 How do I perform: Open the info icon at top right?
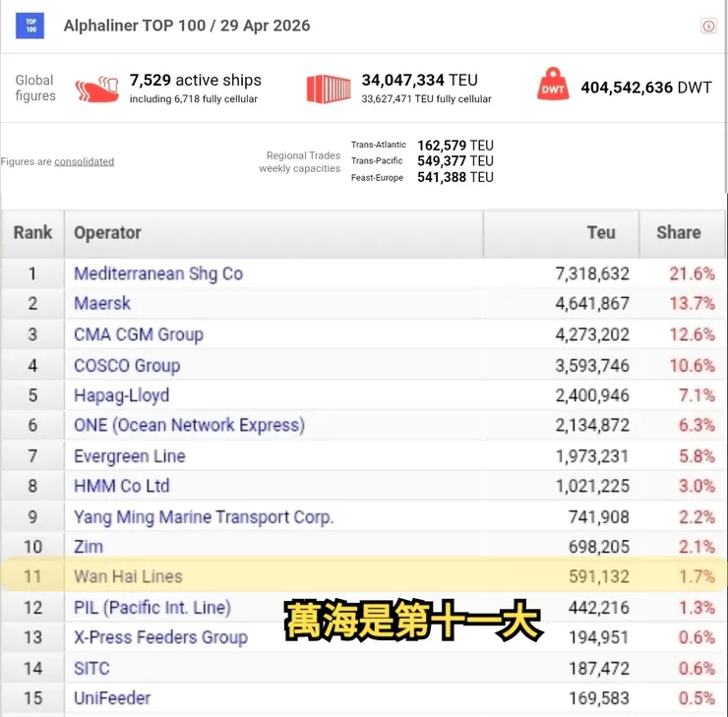pyautogui.click(x=708, y=26)
